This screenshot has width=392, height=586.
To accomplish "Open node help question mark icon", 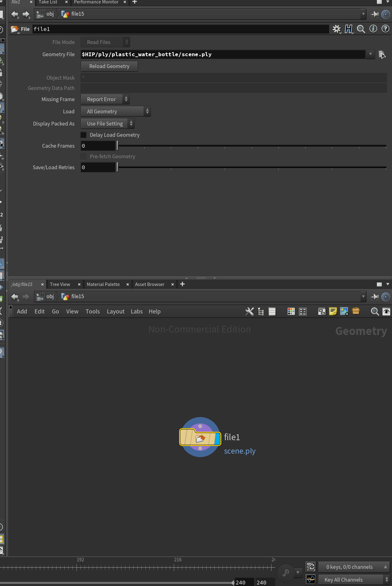I will pos(385,29).
